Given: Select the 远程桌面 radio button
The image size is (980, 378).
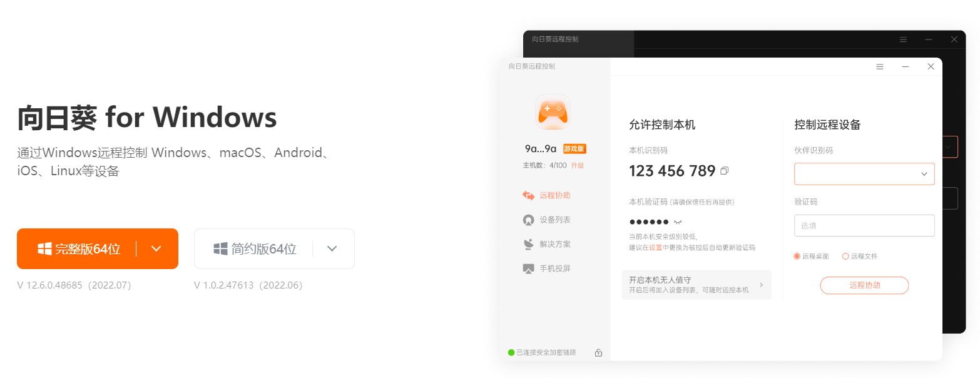Looking at the screenshot, I should (797, 257).
